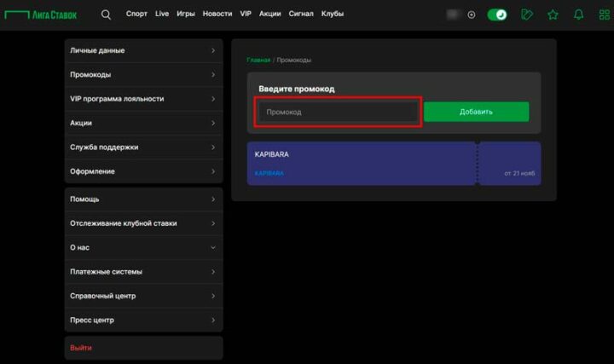Open notifications bell icon
Viewport: 614px width, 364px height.
point(579,14)
